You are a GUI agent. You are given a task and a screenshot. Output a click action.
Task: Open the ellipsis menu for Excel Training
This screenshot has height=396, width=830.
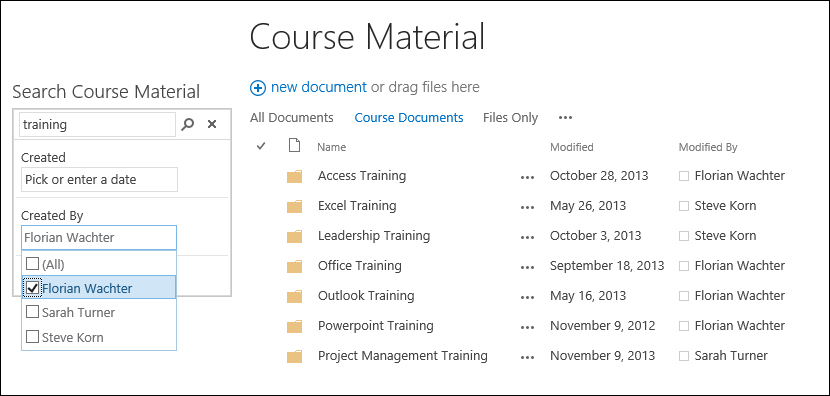(x=527, y=208)
